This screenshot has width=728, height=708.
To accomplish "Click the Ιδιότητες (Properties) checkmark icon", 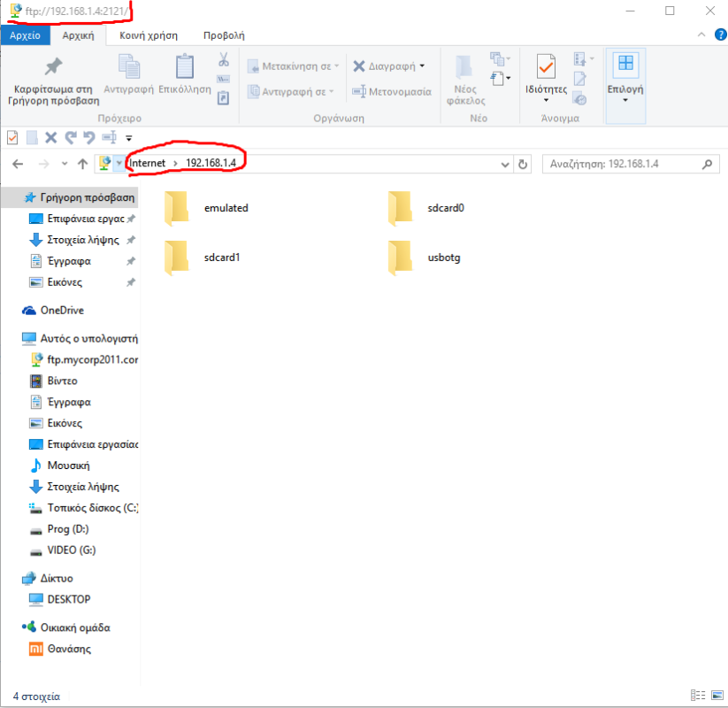I will click(x=546, y=65).
